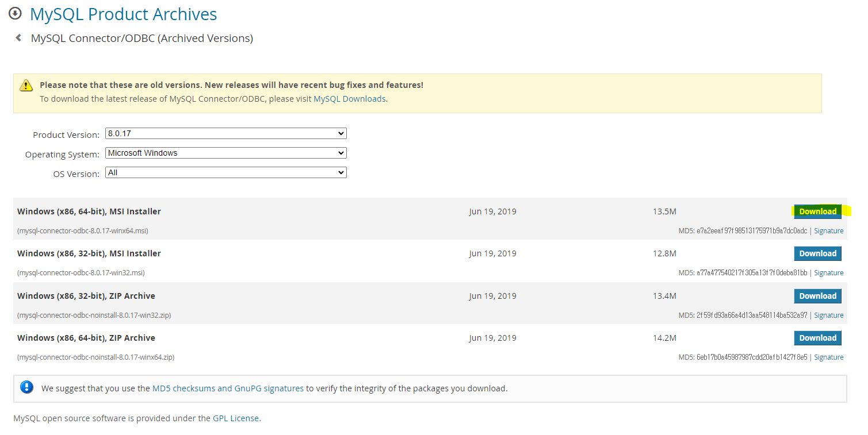
Task: Click filename mysql-connector-odbc-8.0.17-win32.msi
Action: pos(81,273)
